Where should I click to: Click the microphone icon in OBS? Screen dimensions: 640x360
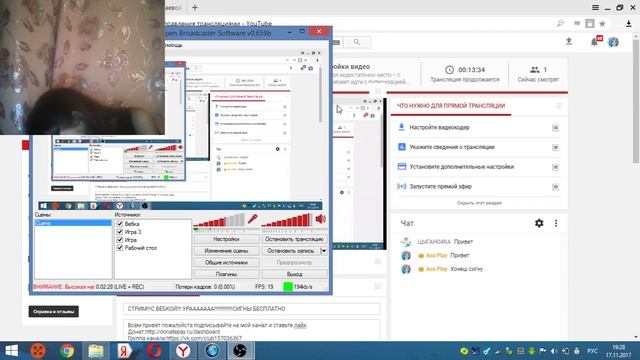click(252, 220)
